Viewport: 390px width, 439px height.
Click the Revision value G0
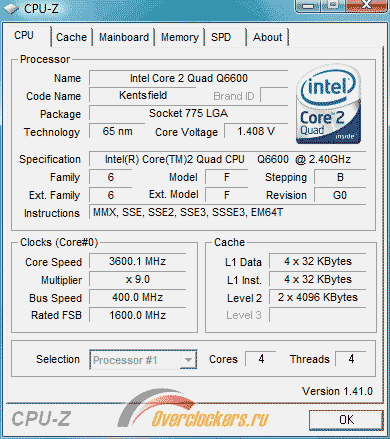pos(340,195)
